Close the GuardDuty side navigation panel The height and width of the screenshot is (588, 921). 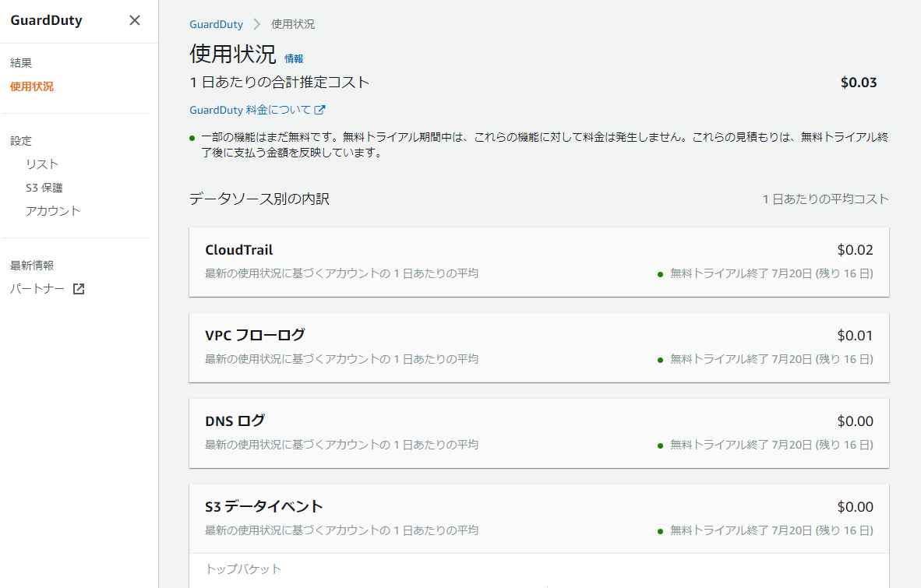tap(135, 20)
